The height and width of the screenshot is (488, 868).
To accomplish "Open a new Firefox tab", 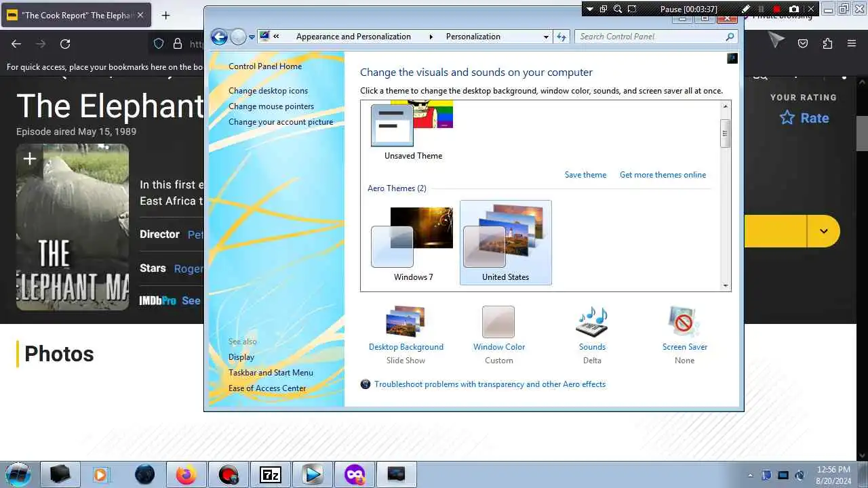I will coord(166,15).
